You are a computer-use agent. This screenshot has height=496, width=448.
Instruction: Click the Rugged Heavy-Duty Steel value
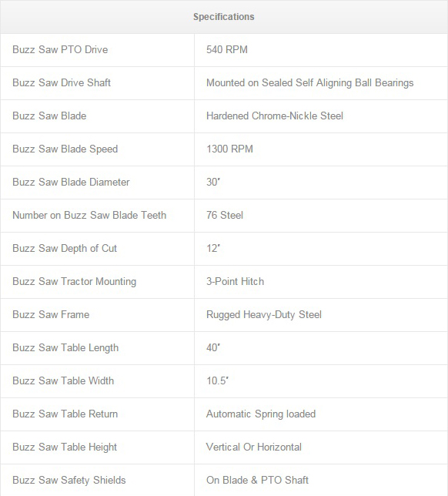click(264, 315)
